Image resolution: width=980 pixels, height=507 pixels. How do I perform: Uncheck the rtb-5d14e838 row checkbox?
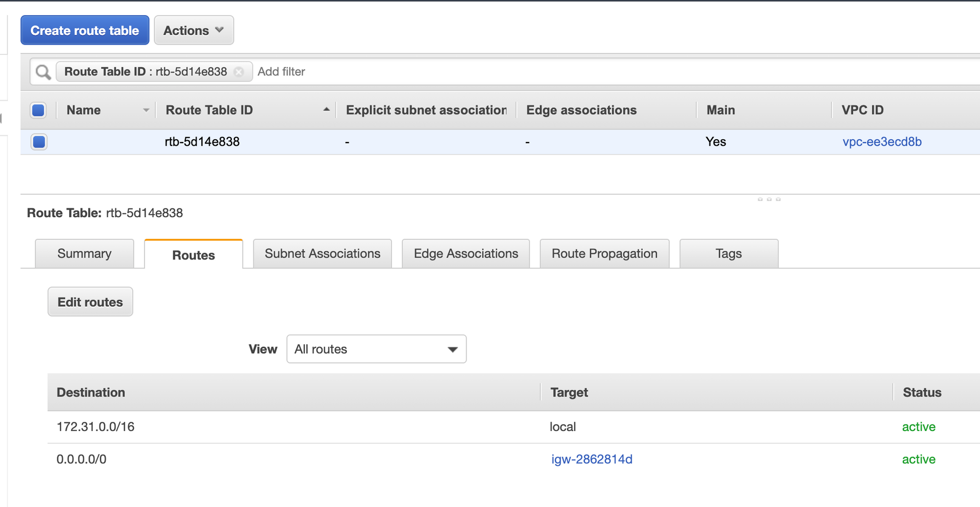tap(39, 142)
